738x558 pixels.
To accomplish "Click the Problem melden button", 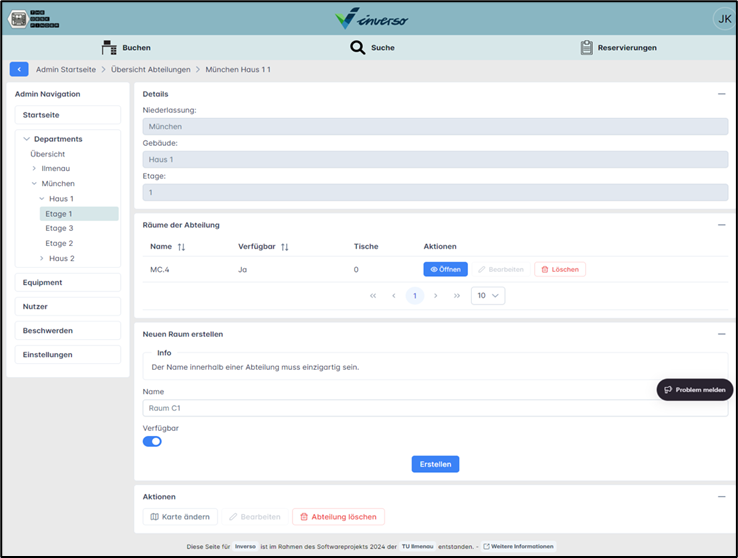I will click(695, 390).
